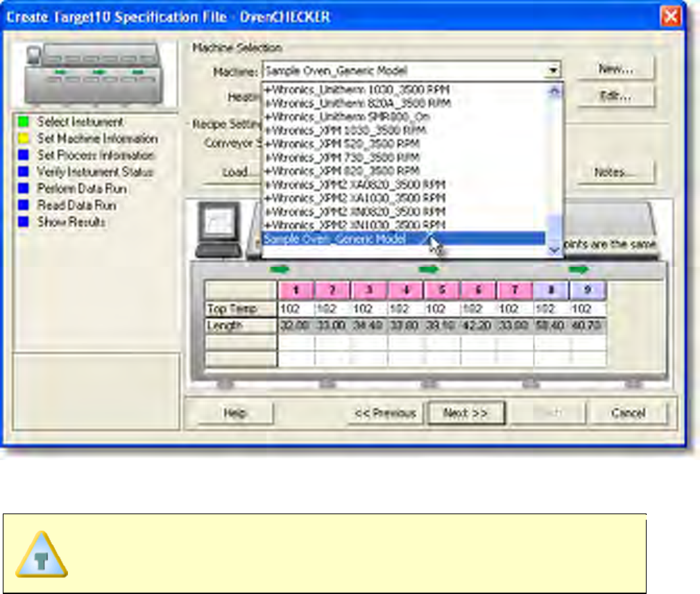
Task: Click the Length cell under zone 9
Action: click(588, 325)
